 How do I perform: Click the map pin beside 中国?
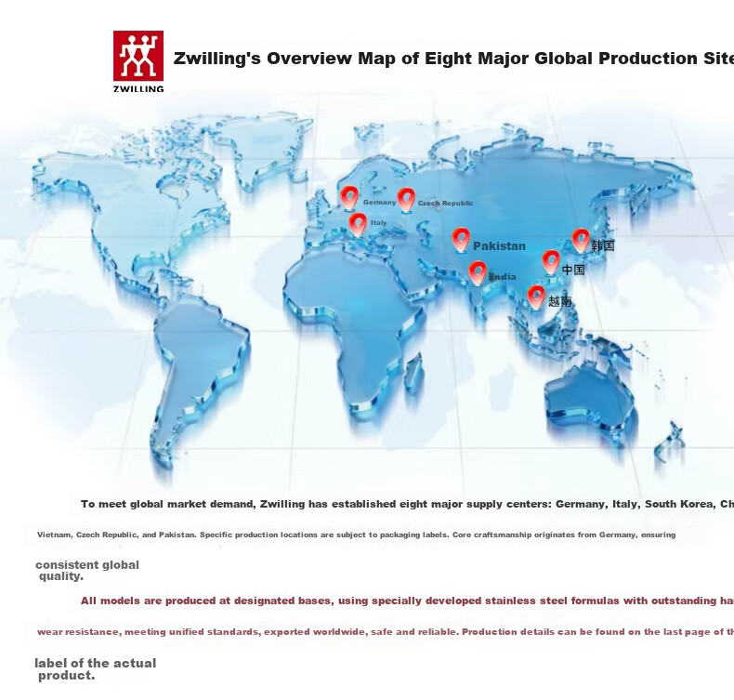tap(551, 263)
